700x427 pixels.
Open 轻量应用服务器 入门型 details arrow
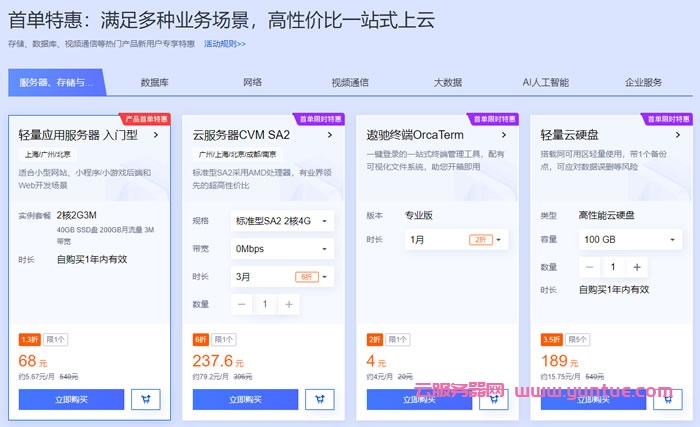[157, 134]
